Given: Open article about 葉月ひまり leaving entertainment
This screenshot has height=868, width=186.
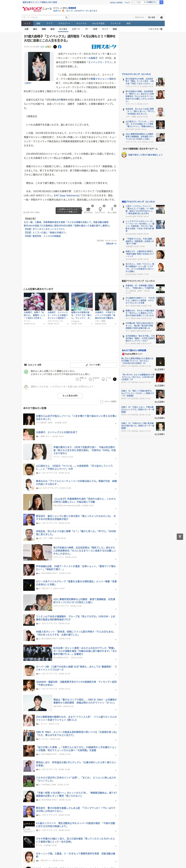Looking at the screenshot, I should click(x=84, y=450).
